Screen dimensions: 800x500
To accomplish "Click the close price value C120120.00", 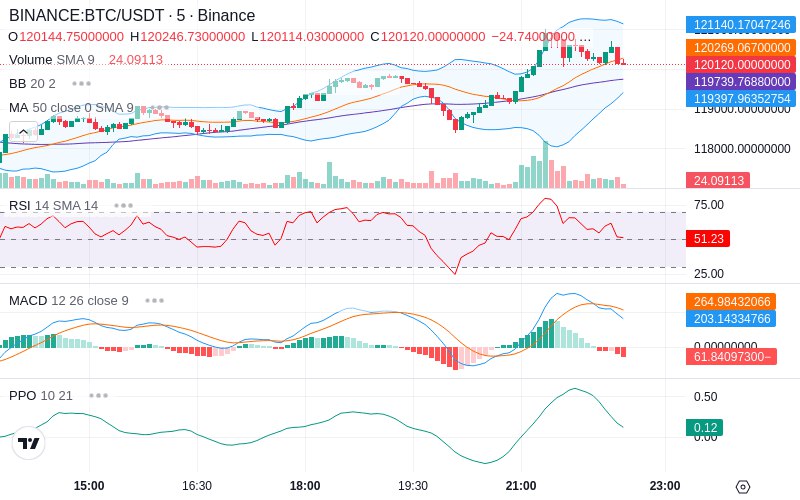I will (x=428, y=37).
